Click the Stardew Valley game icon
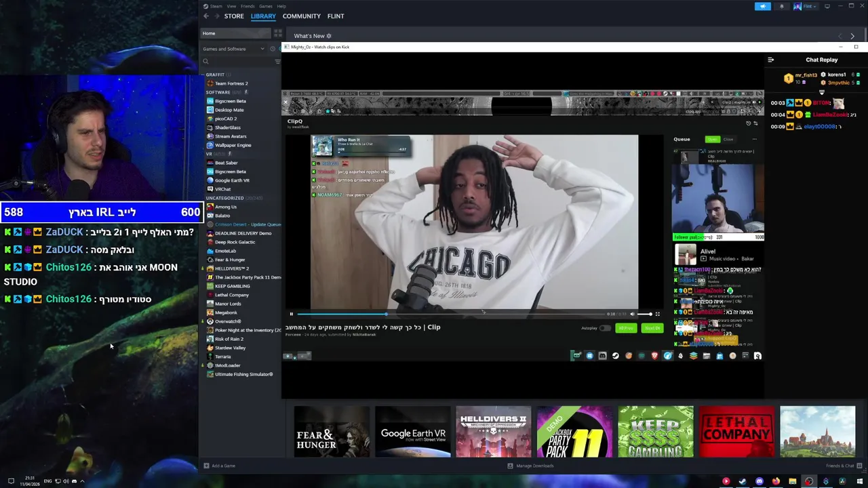868x488 pixels. click(210, 348)
